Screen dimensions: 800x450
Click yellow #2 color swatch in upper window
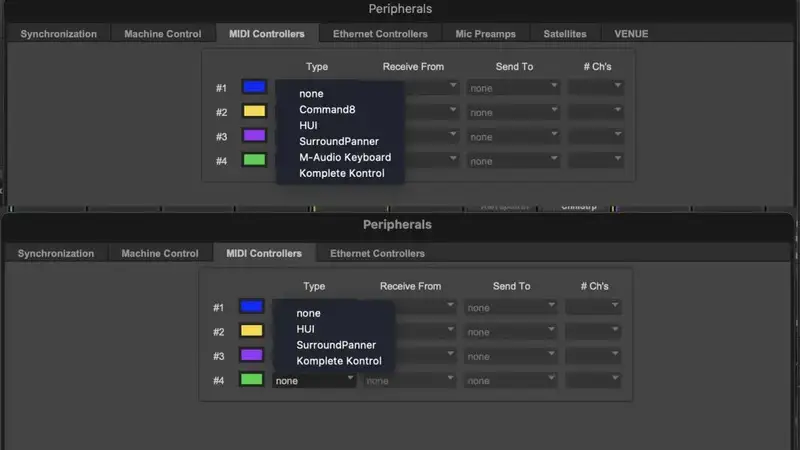pyautogui.click(x=254, y=111)
